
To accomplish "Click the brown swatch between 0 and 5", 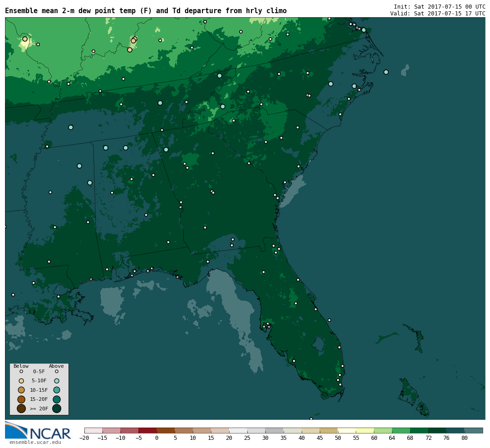I will point(166,430).
